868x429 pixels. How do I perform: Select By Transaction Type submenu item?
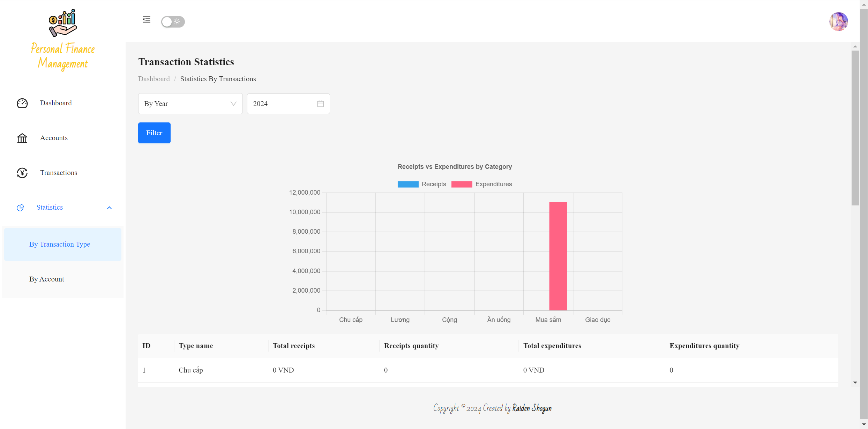[60, 244]
